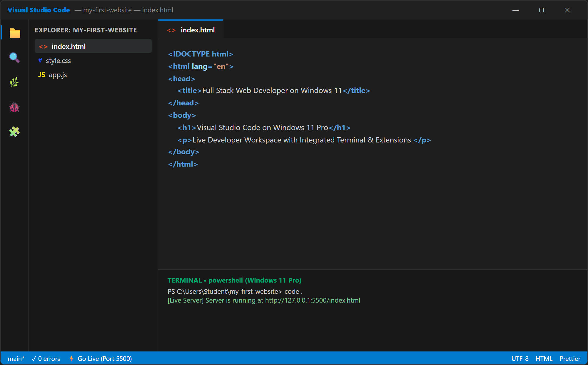Screen dimensions: 588x365
Task: Minimize the Visual Studio Code window
Action: point(516,10)
